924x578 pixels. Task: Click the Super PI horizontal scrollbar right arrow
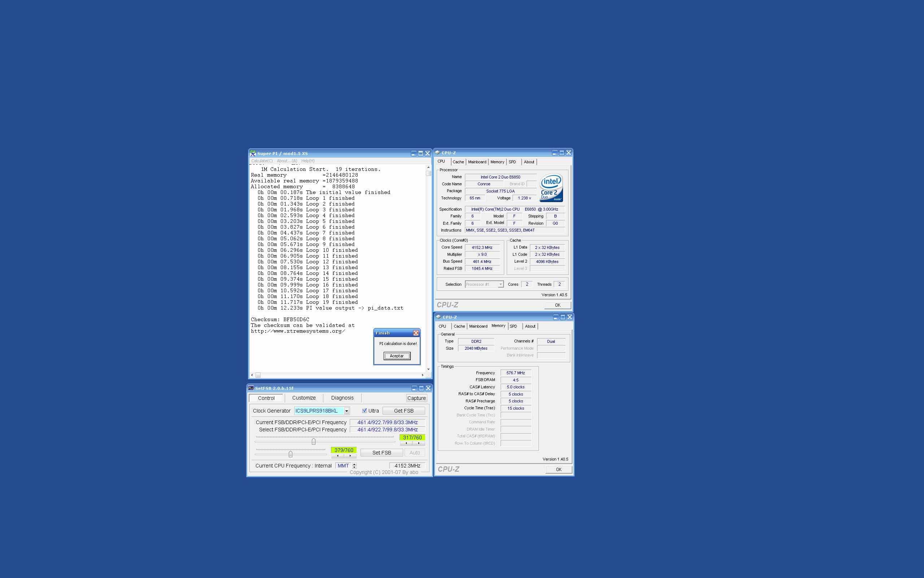click(x=422, y=375)
